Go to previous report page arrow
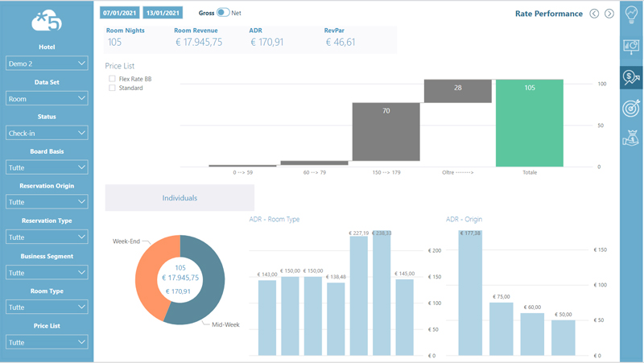This screenshot has width=644, height=363. pos(594,14)
